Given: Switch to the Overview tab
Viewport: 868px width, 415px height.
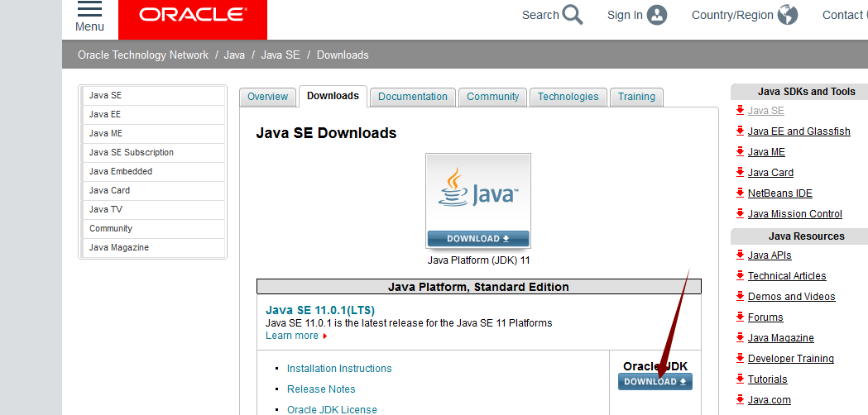Looking at the screenshot, I should point(268,97).
